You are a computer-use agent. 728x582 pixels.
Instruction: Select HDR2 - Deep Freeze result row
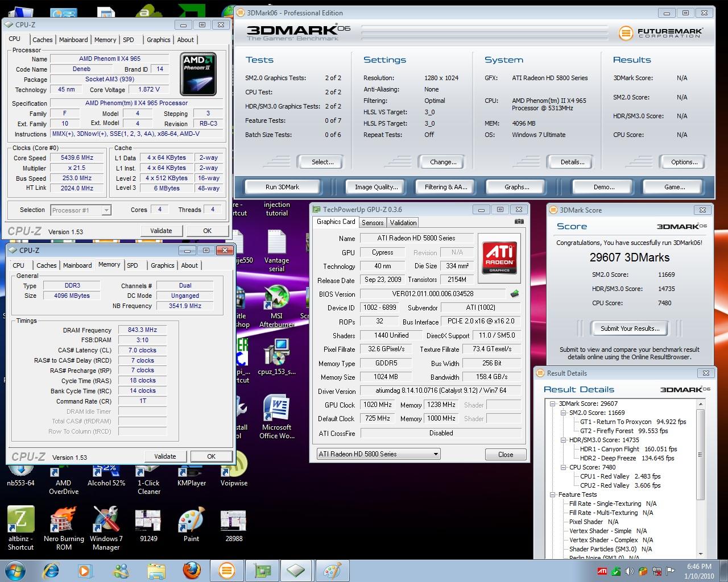pos(627,458)
